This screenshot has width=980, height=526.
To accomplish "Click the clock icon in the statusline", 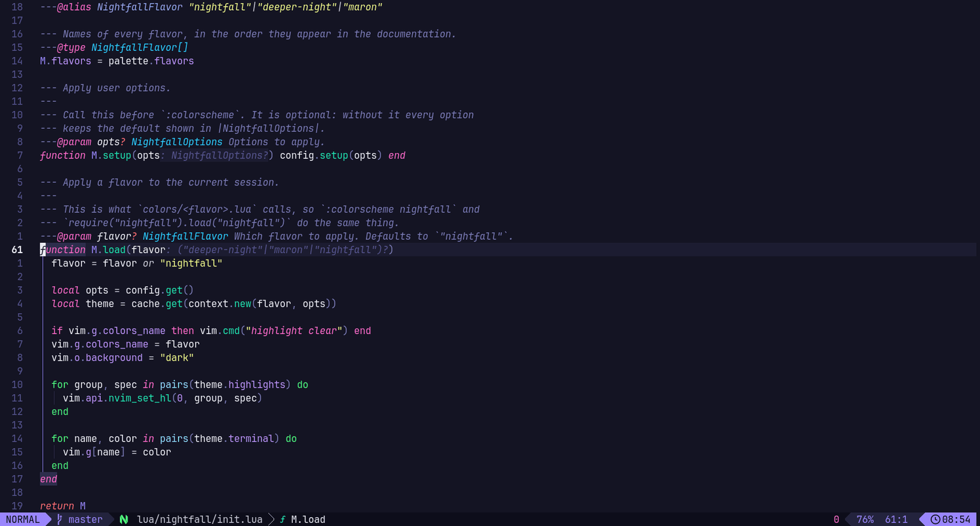I will click(x=935, y=520).
